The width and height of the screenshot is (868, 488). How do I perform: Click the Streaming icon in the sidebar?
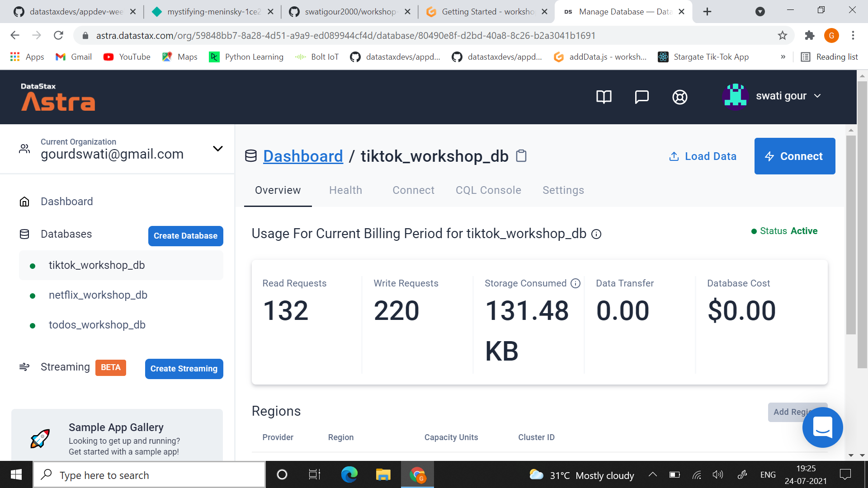pos(24,367)
